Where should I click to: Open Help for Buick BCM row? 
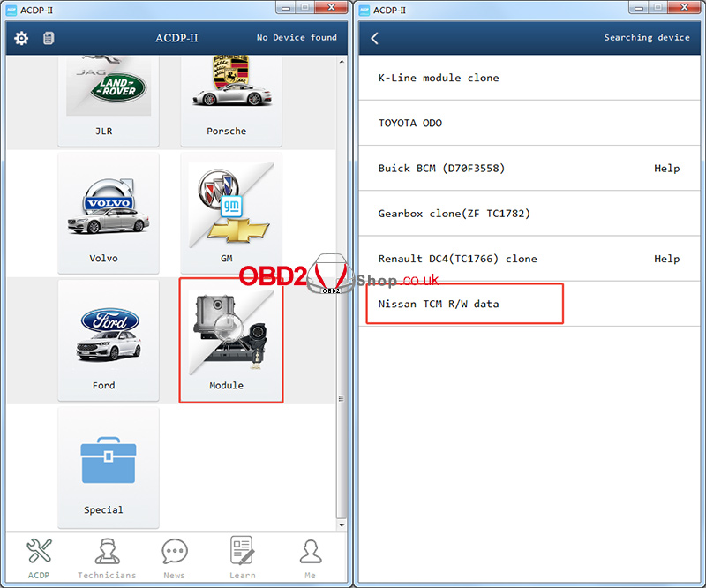(666, 168)
